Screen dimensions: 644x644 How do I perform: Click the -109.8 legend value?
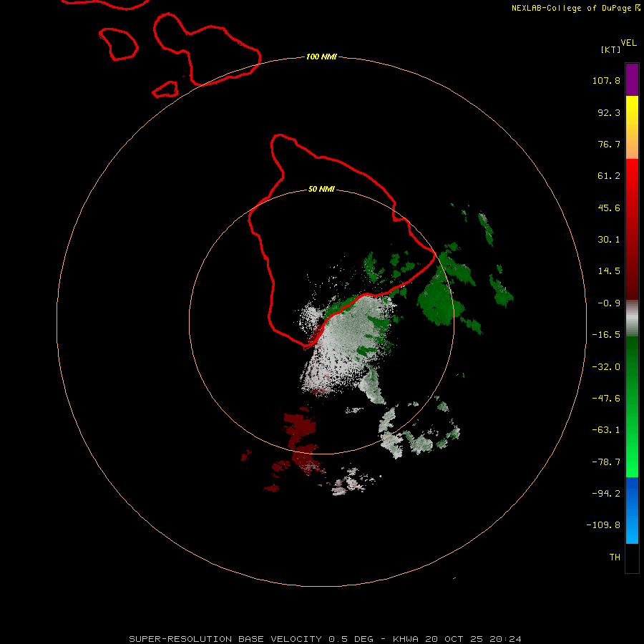(603, 525)
